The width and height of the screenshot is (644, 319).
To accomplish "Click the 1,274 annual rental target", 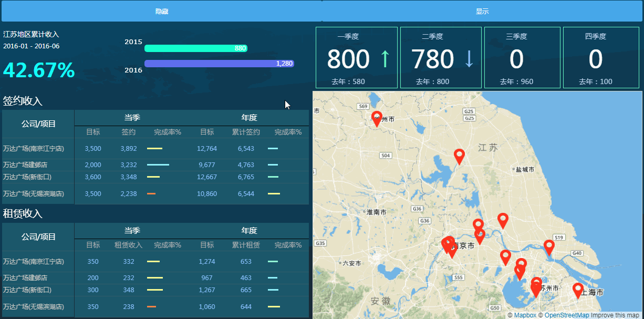I will (x=207, y=262).
